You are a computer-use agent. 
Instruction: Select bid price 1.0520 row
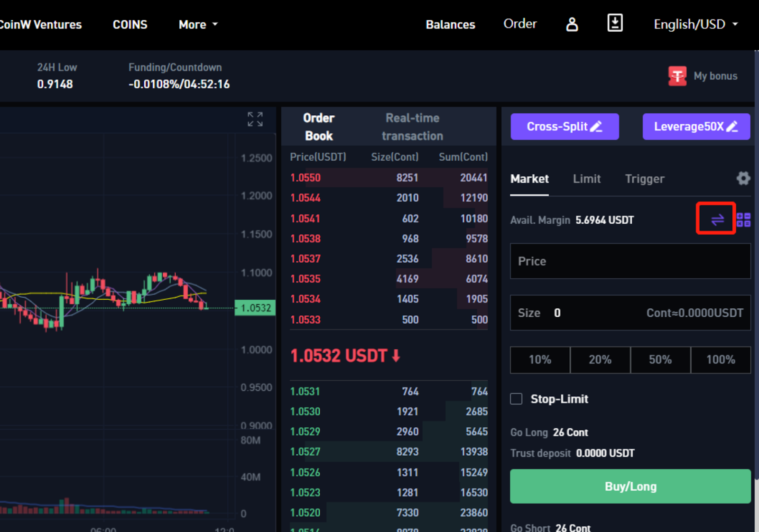389,513
